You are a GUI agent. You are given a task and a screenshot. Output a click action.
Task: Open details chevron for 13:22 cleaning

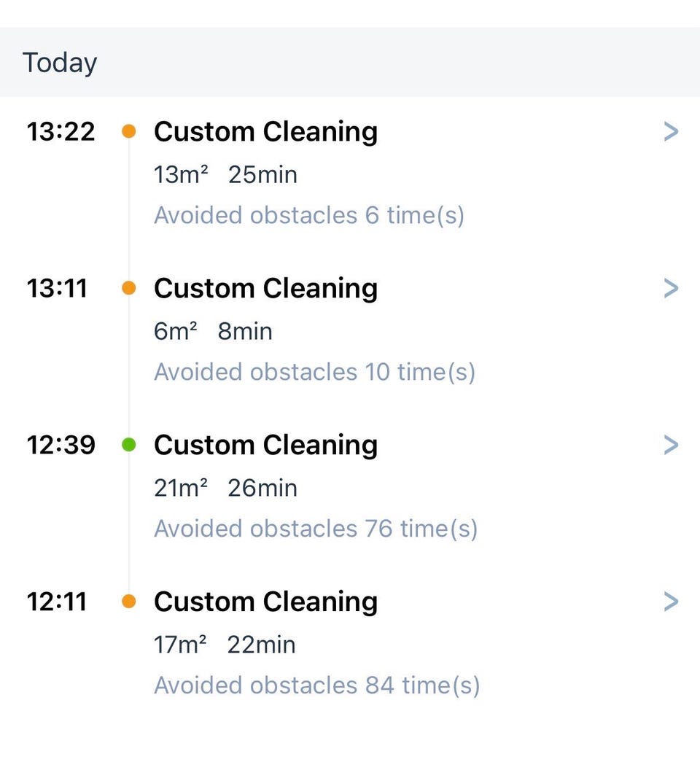click(x=671, y=132)
